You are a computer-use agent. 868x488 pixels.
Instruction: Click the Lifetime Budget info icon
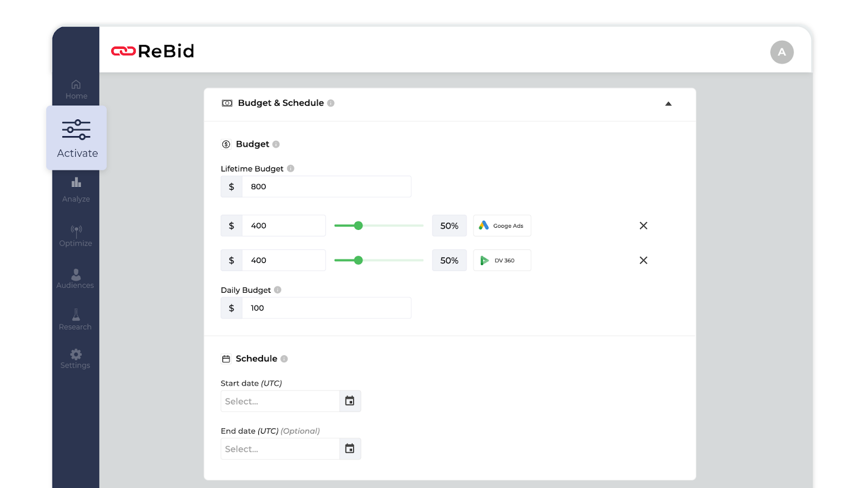coord(291,169)
